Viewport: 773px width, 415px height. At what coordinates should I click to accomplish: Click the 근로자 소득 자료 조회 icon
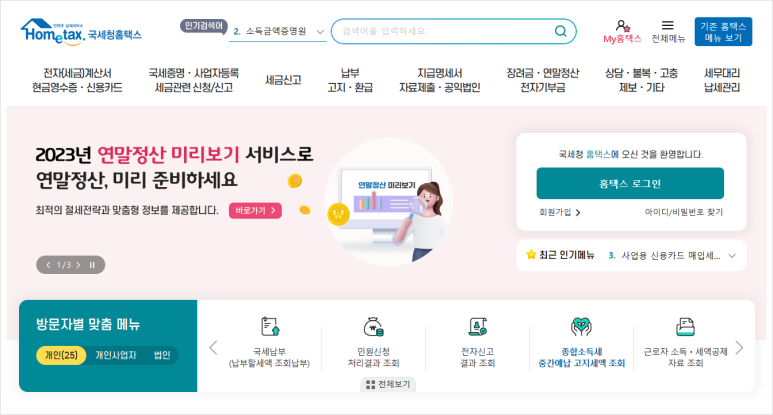[x=685, y=326]
